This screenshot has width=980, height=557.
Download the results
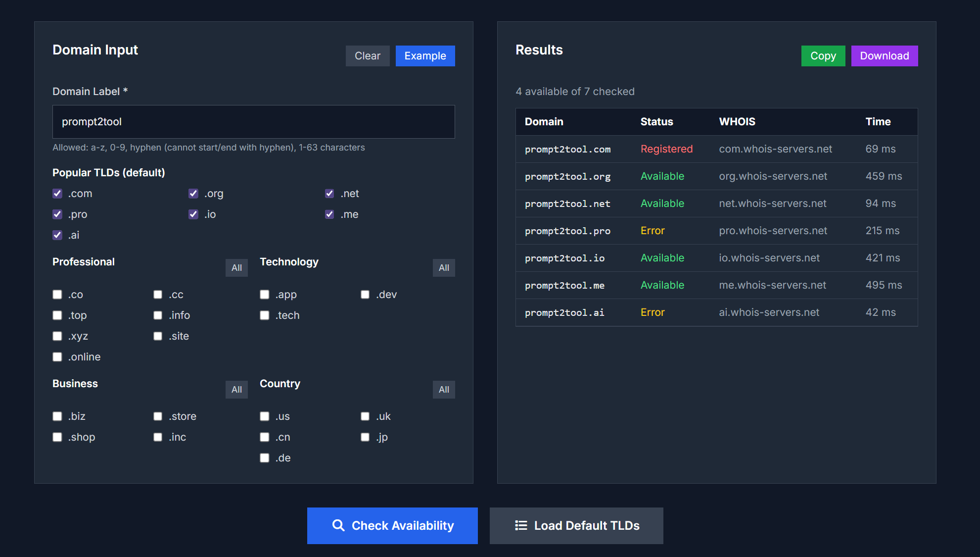(x=884, y=56)
